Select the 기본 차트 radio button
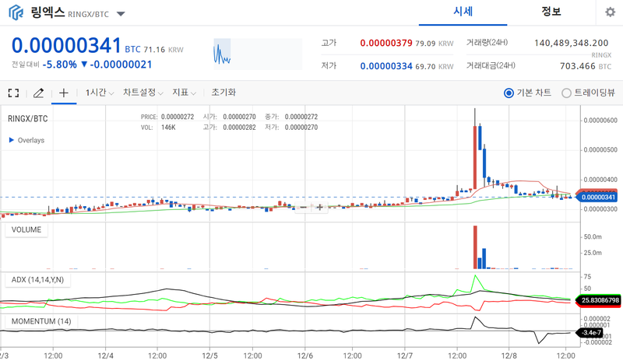 [509, 93]
